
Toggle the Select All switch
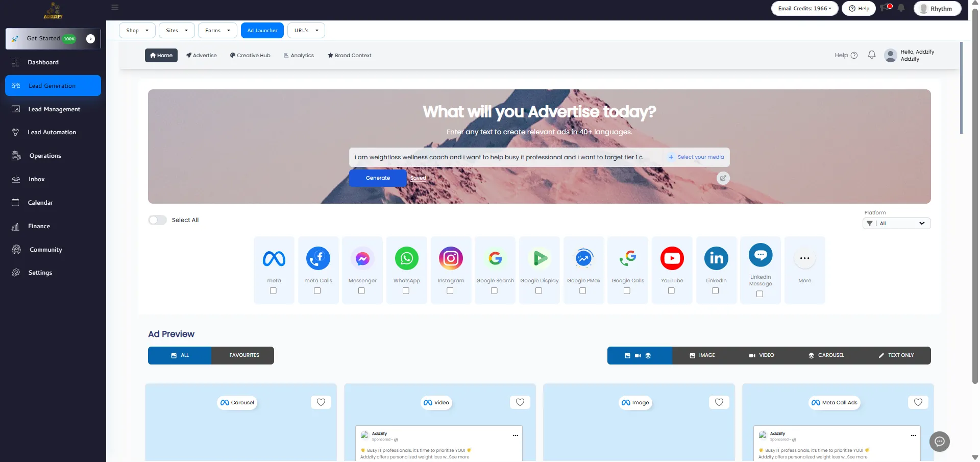point(158,220)
